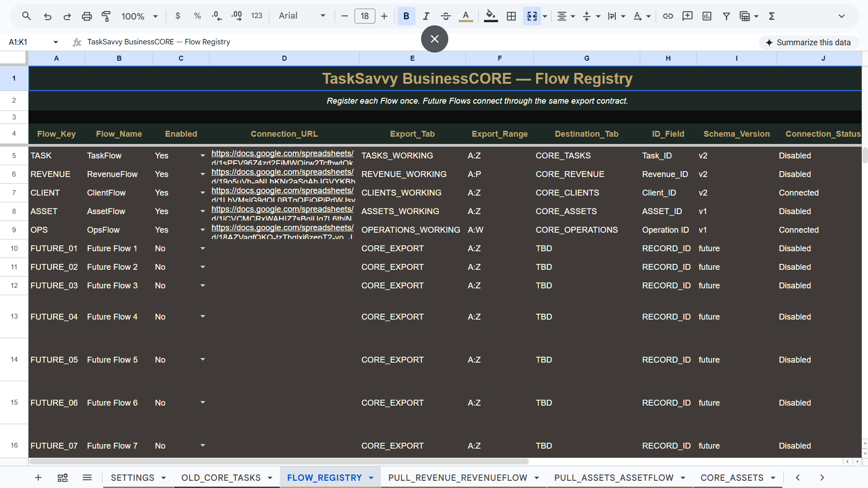Click the Insert chart icon
868x488 pixels.
pyautogui.click(x=707, y=16)
